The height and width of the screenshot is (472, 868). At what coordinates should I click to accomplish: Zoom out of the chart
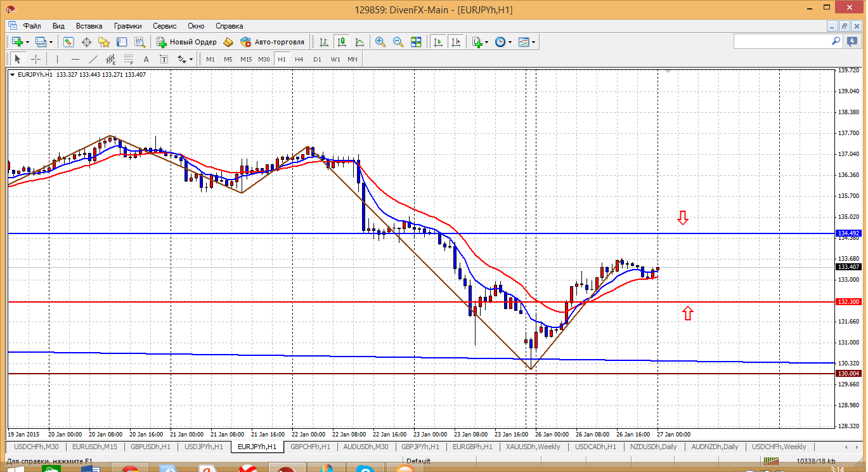pos(398,42)
